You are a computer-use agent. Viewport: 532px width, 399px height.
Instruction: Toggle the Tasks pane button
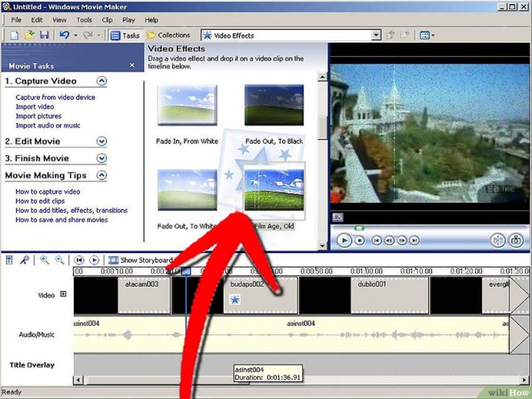(x=125, y=35)
